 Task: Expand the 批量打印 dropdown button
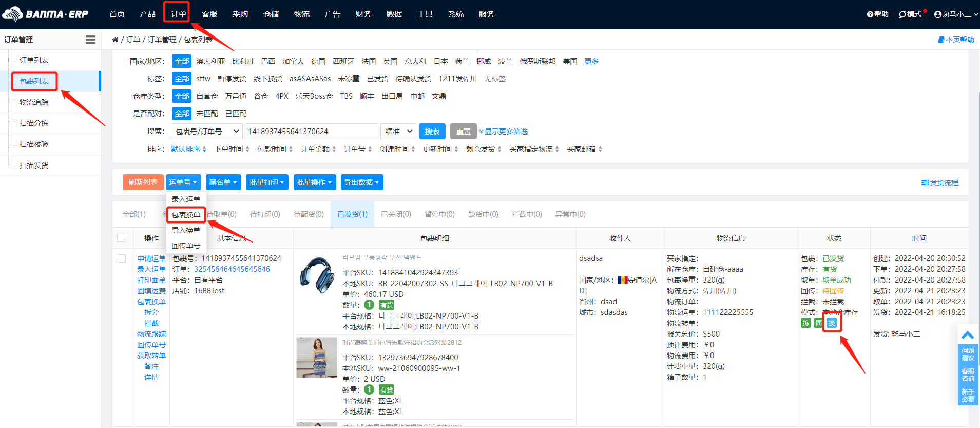pos(267,182)
